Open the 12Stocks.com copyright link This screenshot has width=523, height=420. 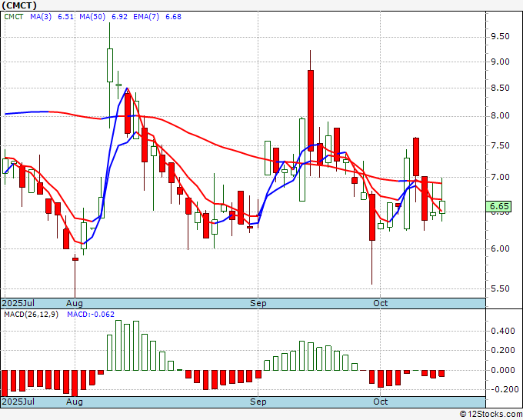pyautogui.click(x=491, y=415)
